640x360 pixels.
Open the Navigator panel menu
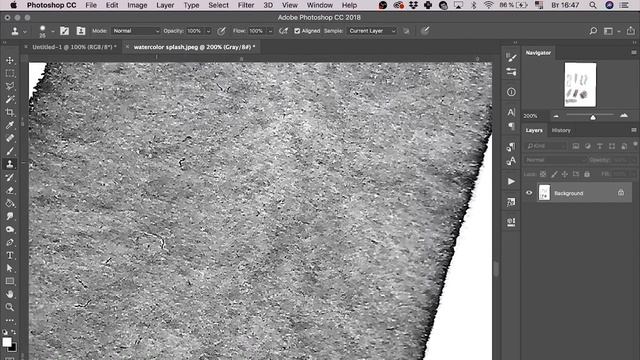coord(633,53)
